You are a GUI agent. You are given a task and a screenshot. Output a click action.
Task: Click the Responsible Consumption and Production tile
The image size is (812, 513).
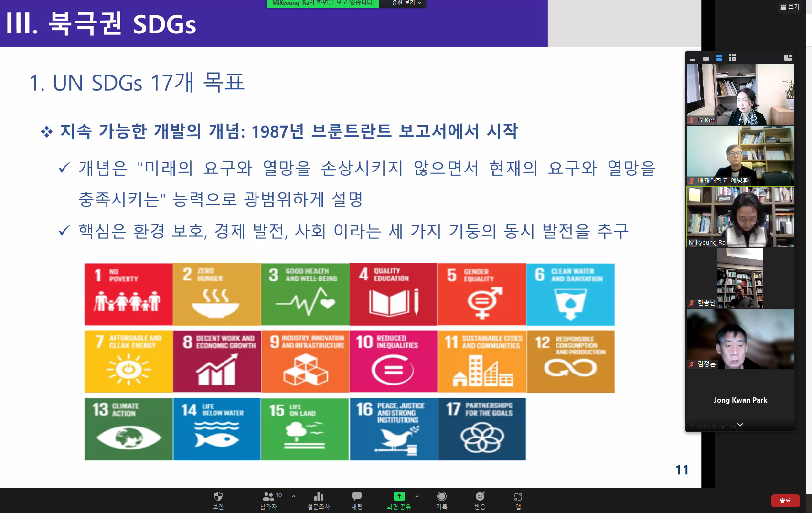click(570, 362)
